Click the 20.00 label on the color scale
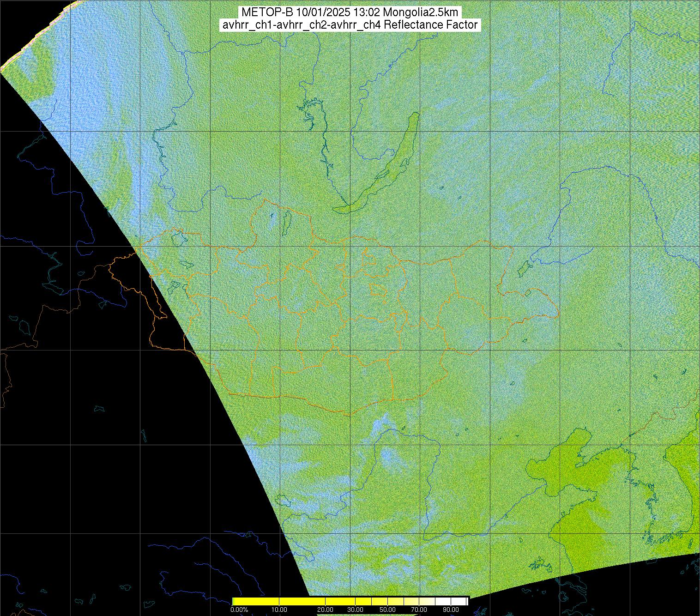The height and width of the screenshot is (616, 700). coord(326,610)
